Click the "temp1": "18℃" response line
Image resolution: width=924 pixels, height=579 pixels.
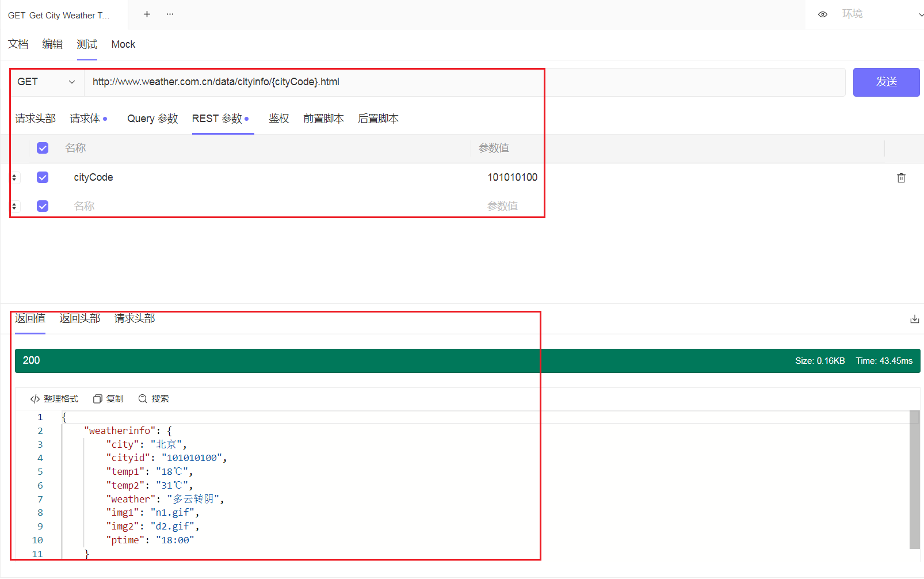coord(149,472)
